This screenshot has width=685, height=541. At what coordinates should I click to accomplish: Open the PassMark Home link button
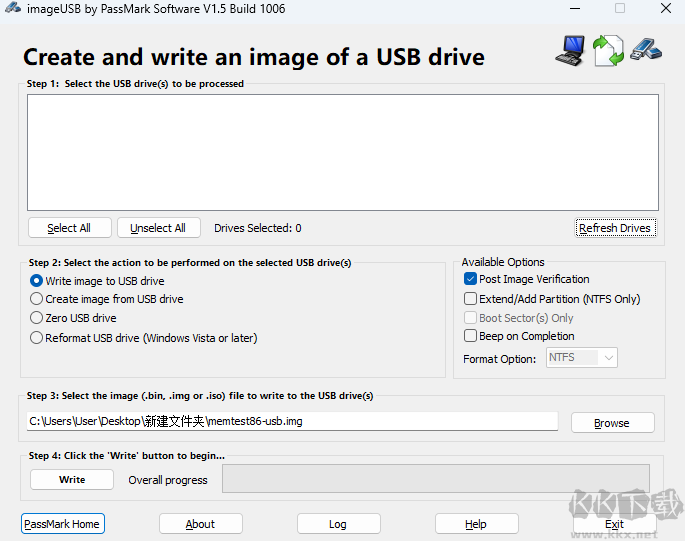coord(62,524)
